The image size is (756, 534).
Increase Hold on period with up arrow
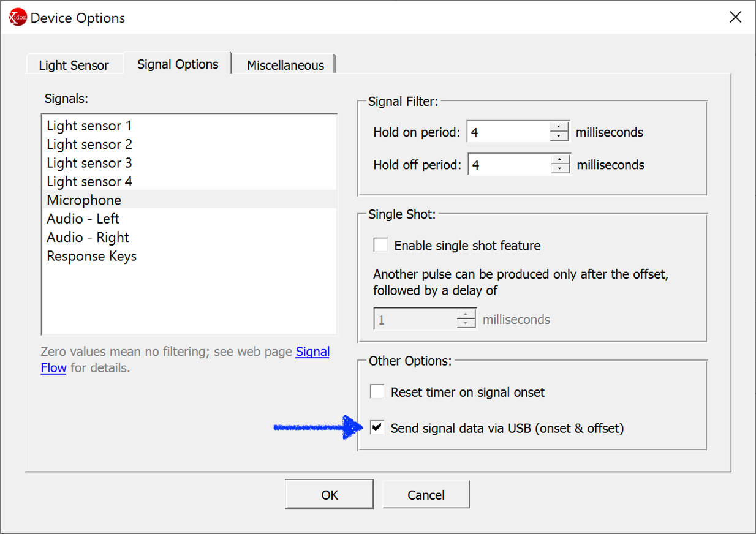click(559, 127)
